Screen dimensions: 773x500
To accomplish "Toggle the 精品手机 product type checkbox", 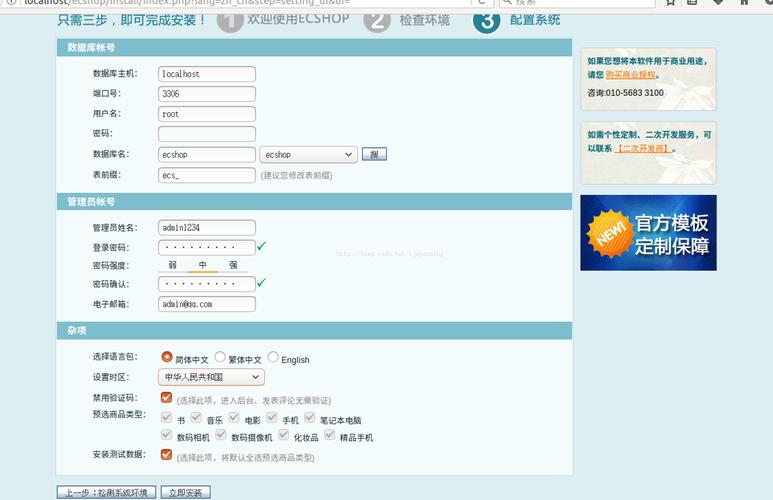I will 330,435.
